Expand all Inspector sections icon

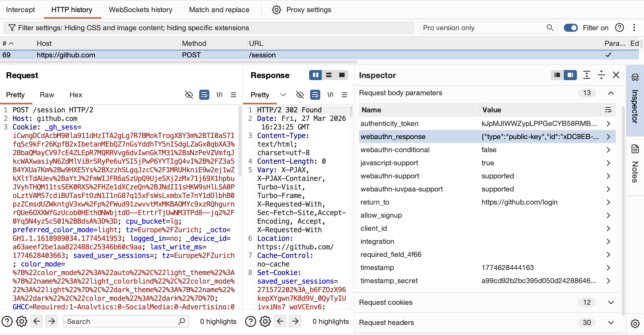pos(587,75)
